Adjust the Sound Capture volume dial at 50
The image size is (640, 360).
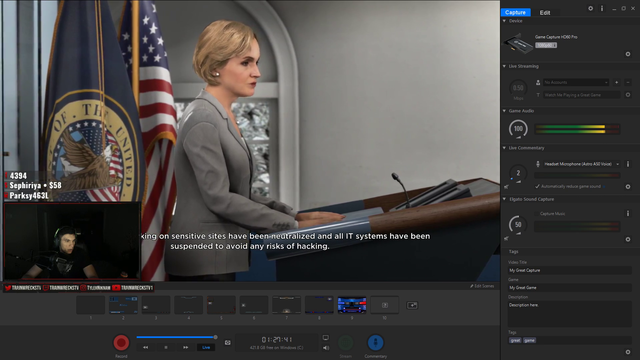click(x=518, y=224)
